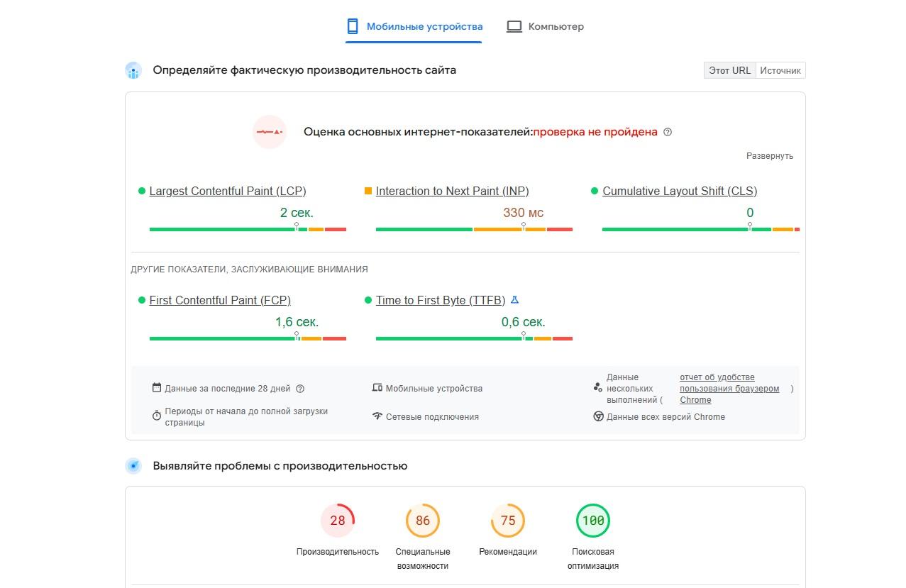Click the performance diagnostics section icon
Screen dimensions: 906x588
pyautogui.click(x=133, y=466)
